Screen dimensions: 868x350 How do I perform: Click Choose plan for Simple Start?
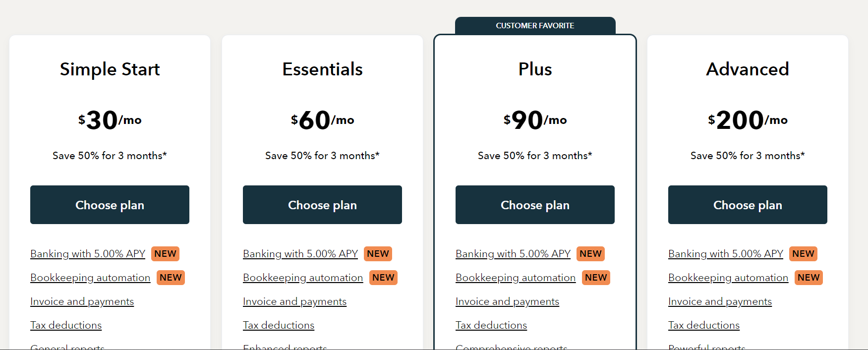click(110, 205)
